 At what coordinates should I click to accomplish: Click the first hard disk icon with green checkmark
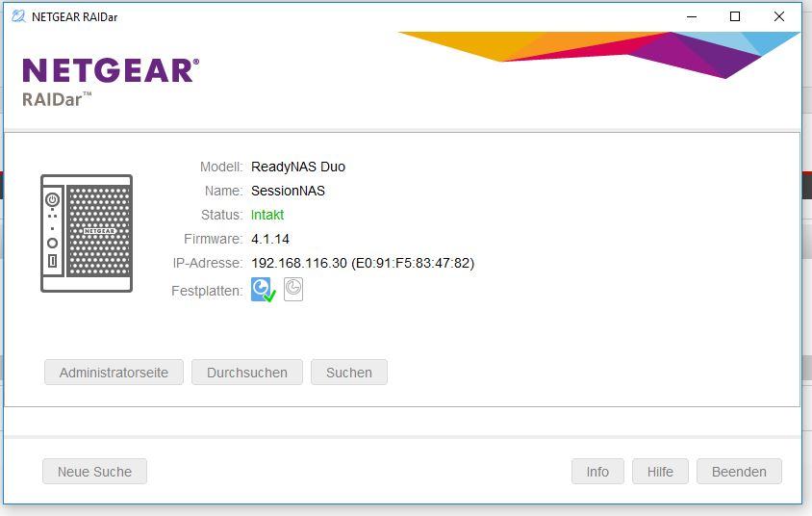coord(263,290)
